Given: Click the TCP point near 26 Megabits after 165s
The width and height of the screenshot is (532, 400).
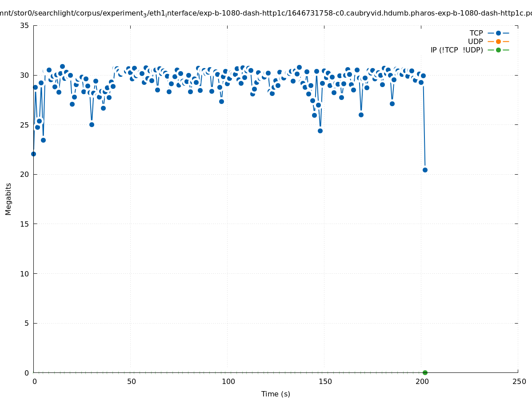Looking at the screenshot, I should (361, 115).
